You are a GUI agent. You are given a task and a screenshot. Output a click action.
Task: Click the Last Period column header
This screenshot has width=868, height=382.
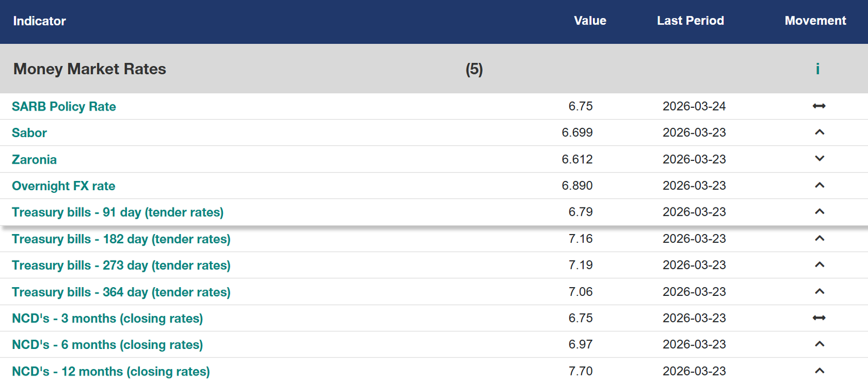[x=690, y=21]
